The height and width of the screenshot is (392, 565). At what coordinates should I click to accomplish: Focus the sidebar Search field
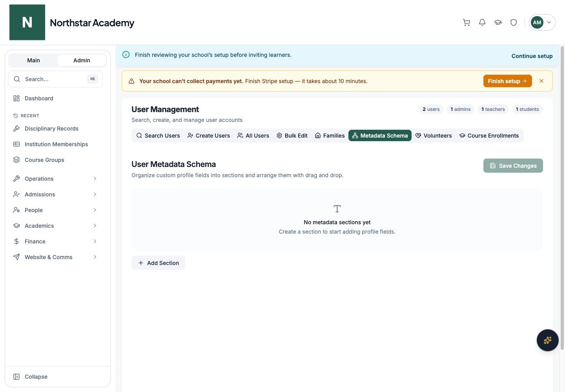55,79
